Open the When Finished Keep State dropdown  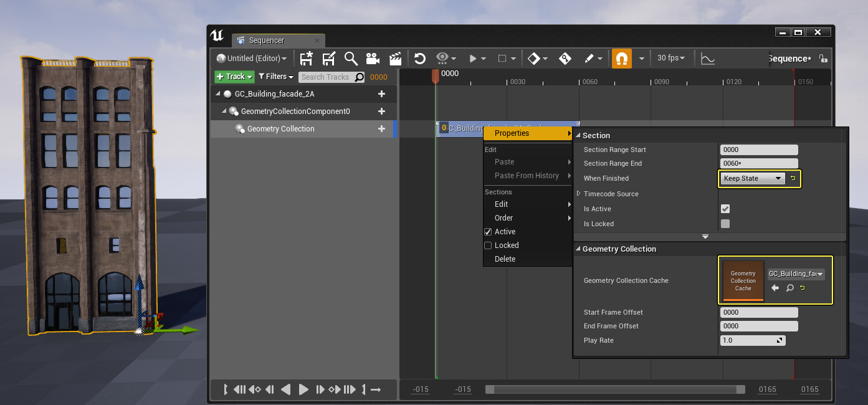[x=752, y=179]
